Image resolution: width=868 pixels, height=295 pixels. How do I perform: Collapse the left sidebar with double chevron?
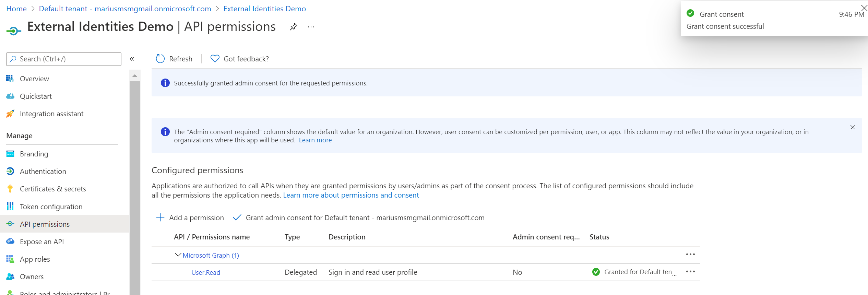[x=132, y=59]
